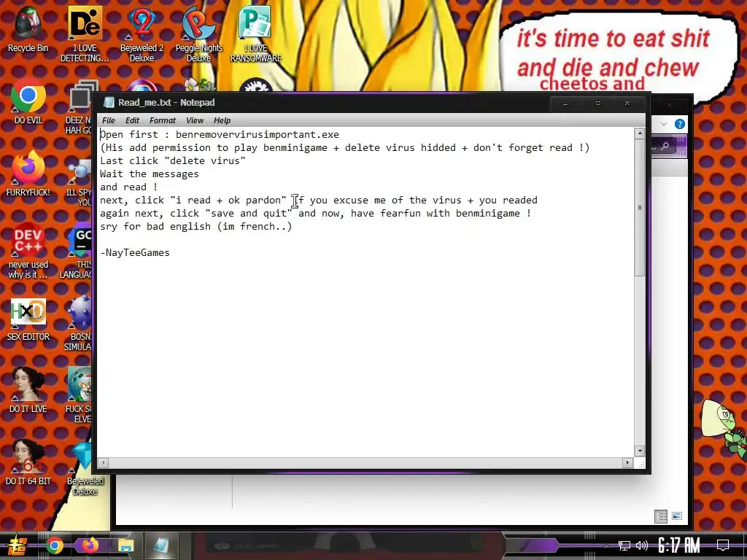This screenshot has height=560, width=747.
Task: Open SEX EDITOR HxD shortcut
Action: pos(28,319)
